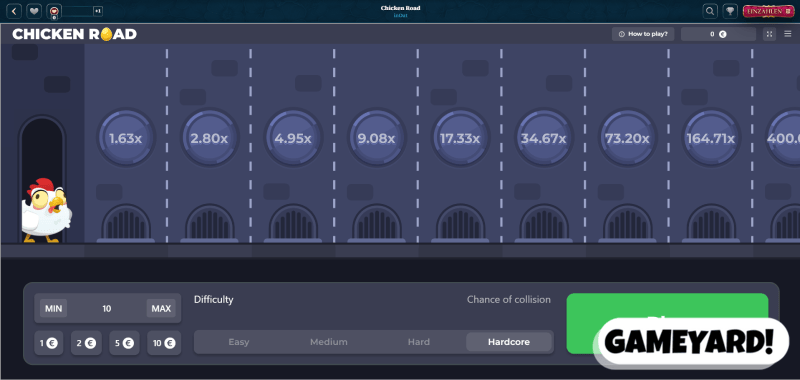Select Easy difficulty
This screenshot has width=800, height=380.
click(239, 342)
